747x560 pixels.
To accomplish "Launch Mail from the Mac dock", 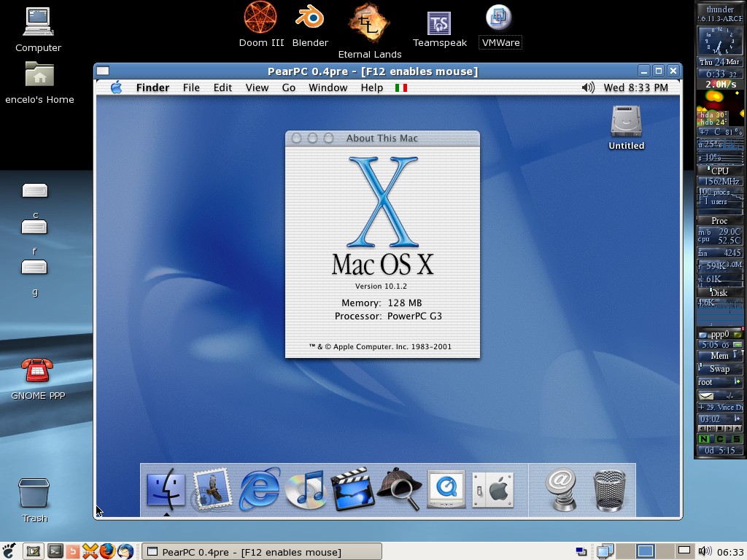I will pos(212,489).
